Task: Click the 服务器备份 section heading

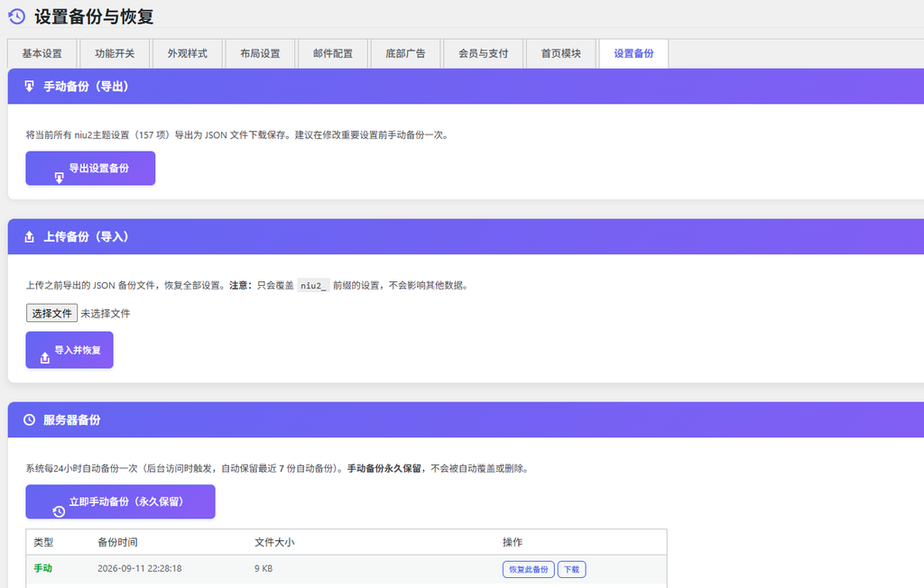Action: coord(72,420)
